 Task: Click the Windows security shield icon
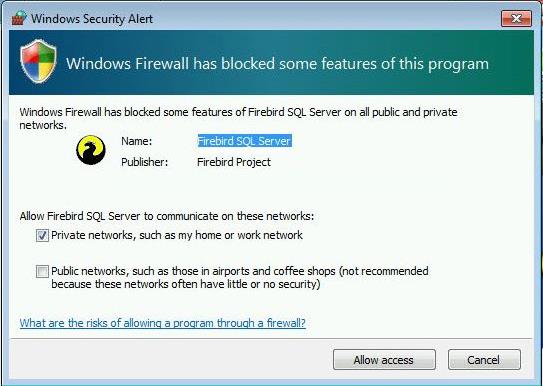(38, 61)
